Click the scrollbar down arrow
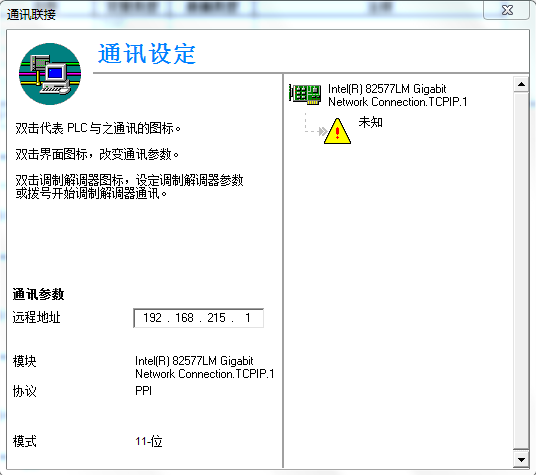536x475 pixels. pos(521,460)
